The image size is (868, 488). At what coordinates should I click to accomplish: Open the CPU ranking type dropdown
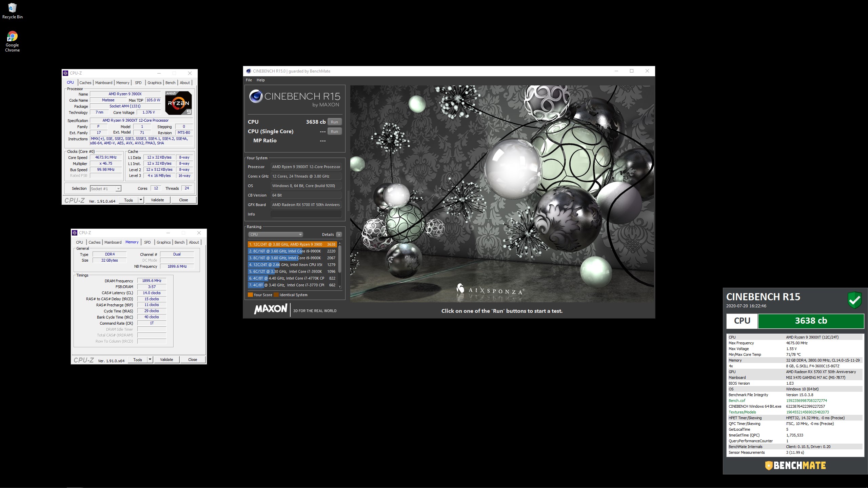click(275, 235)
